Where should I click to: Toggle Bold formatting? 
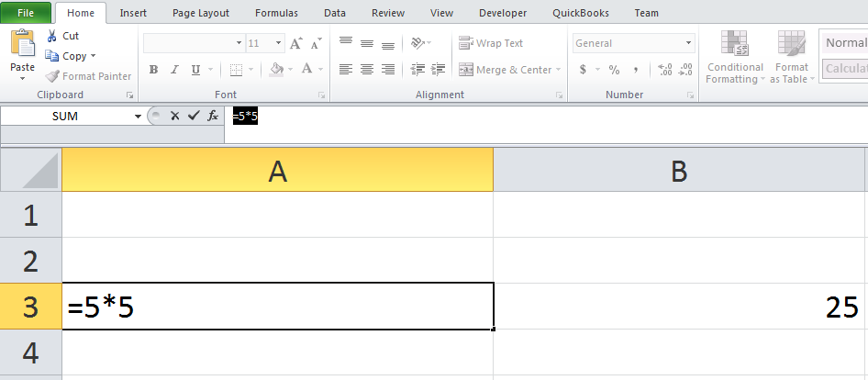point(153,70)
